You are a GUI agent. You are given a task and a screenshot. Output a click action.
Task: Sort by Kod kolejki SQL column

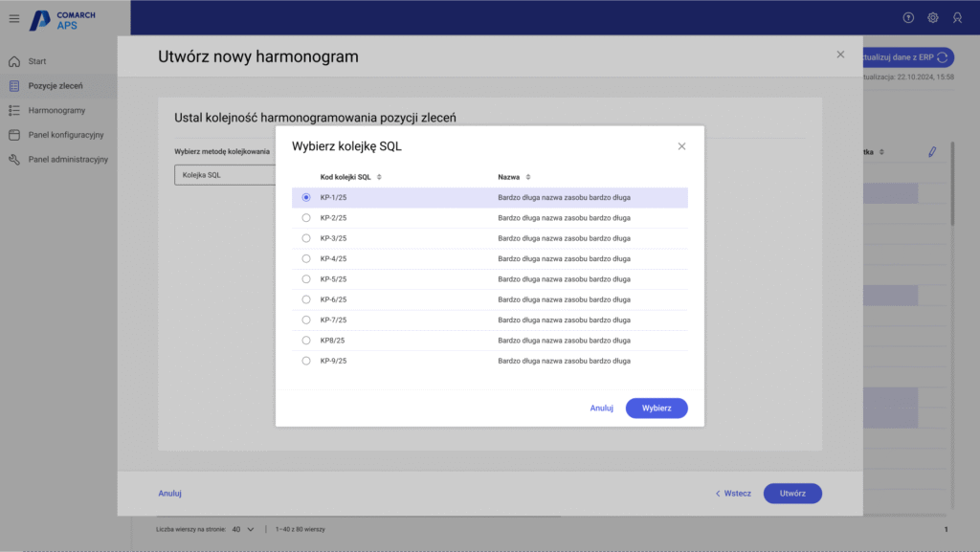pos(379,177)
